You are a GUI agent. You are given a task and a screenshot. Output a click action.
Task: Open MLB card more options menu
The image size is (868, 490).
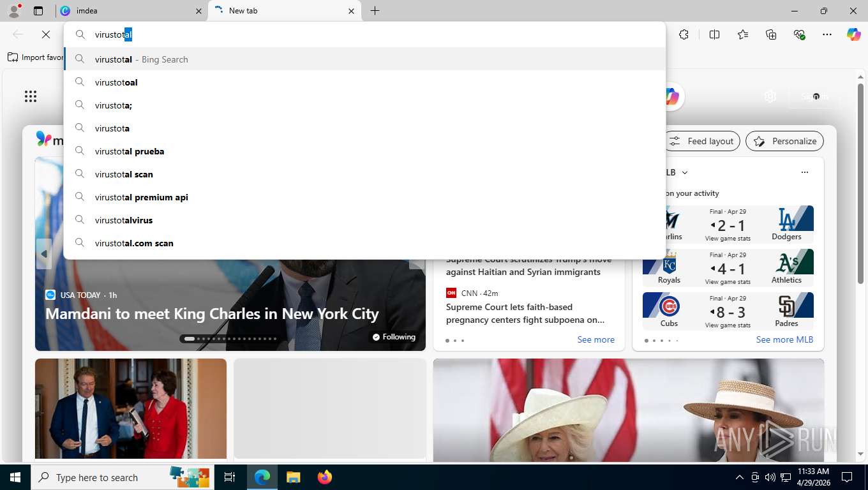coord(805,172)
